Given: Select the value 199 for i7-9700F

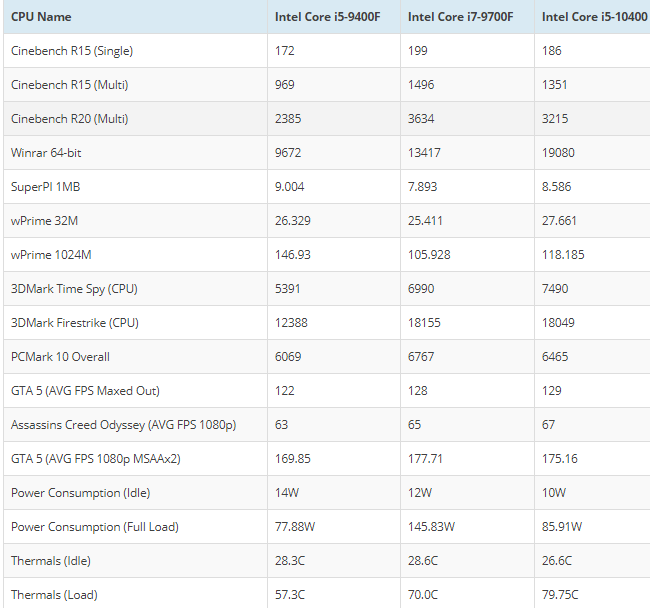Looking at the screenshot, I should pyautogui.click(x=418, y=51).
